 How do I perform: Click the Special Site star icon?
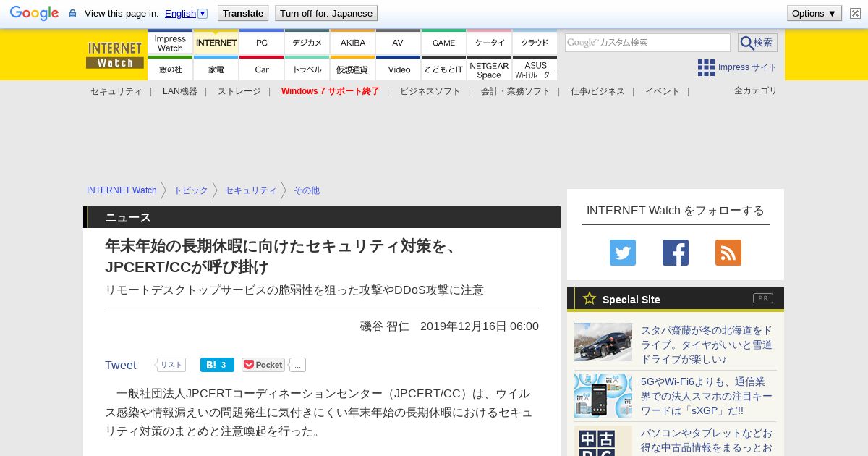pyautogui.click(x=590, y=298)
